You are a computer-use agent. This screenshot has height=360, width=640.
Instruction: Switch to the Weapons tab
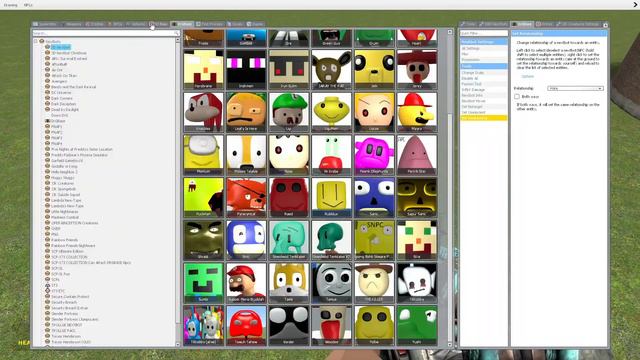[x=72, y=24]
